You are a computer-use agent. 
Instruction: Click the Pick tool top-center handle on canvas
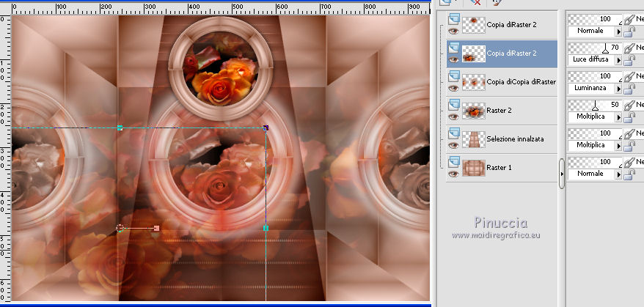pos(120,128)
